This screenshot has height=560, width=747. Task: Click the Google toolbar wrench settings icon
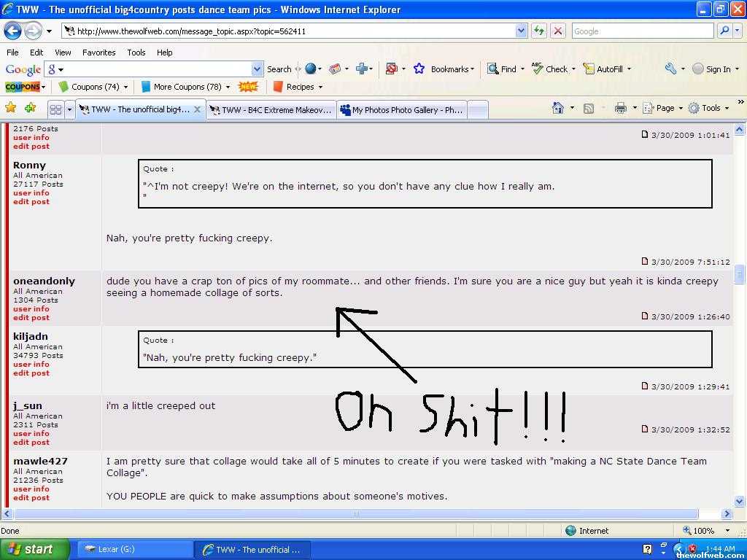point(670,69)
